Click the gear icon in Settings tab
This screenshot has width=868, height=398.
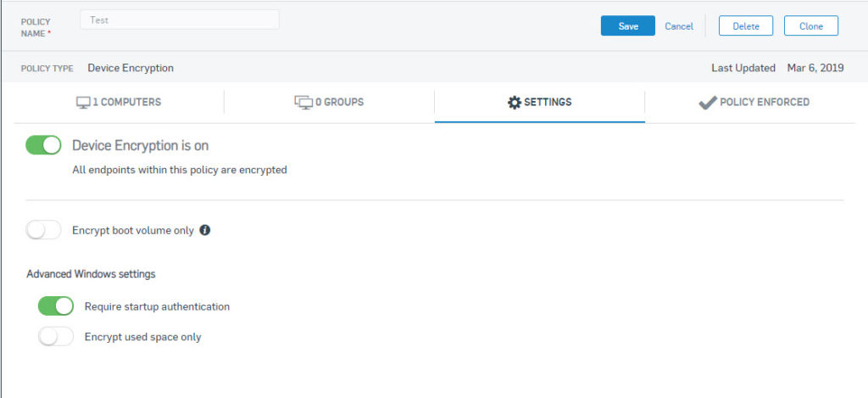[515, 103]
